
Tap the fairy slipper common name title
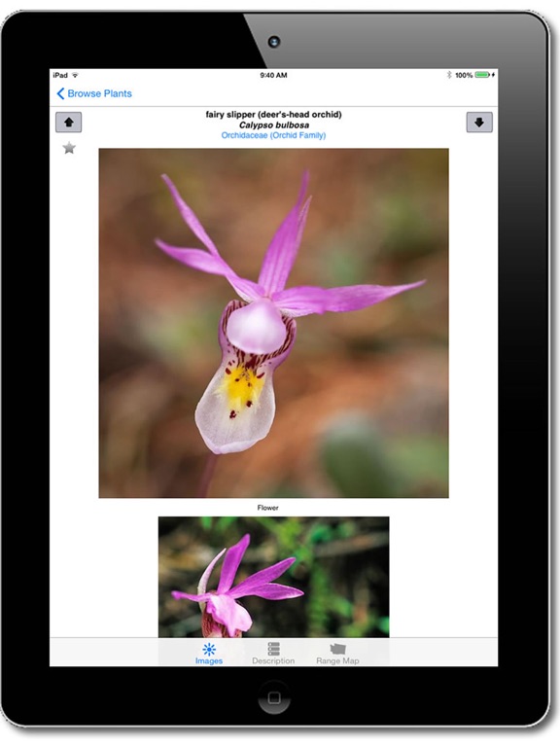(x=273, y=115)
